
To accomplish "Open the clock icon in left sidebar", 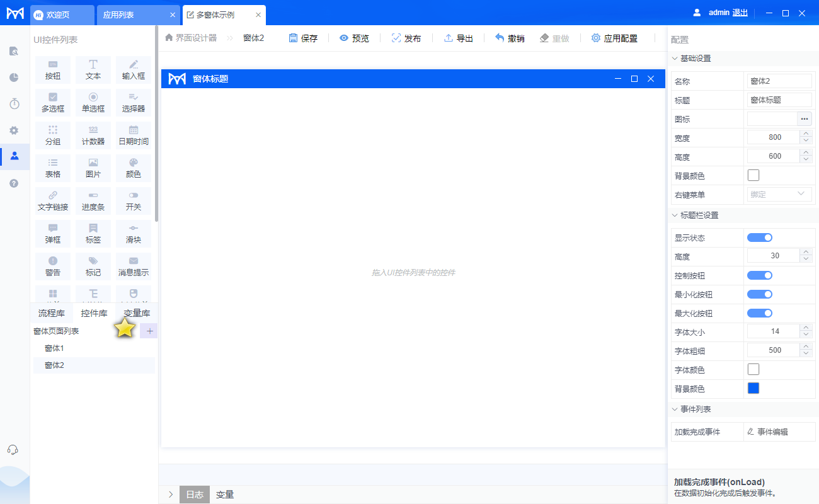I will [14, 104].
